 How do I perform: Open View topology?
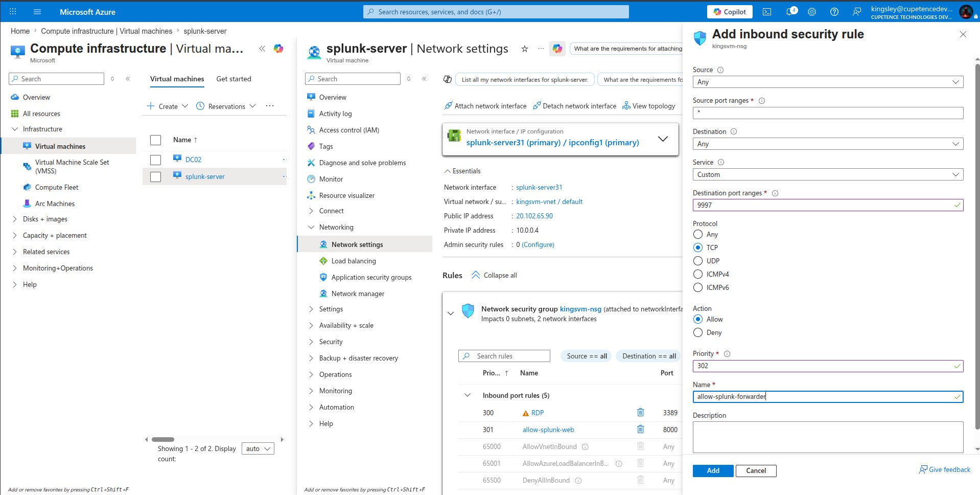point(649,106)
